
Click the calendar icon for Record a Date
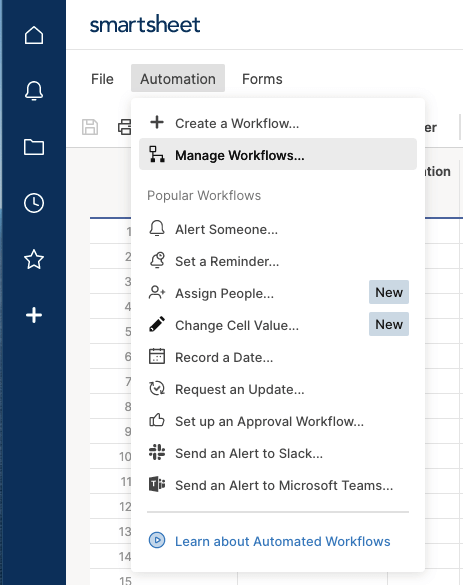tap(157, 356)
